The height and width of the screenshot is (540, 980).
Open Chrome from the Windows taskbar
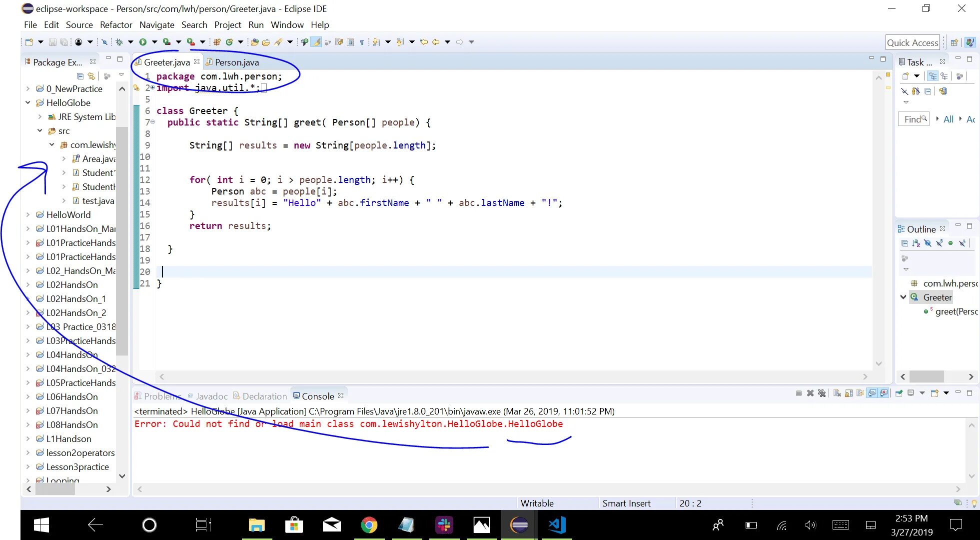pos(369,525)
